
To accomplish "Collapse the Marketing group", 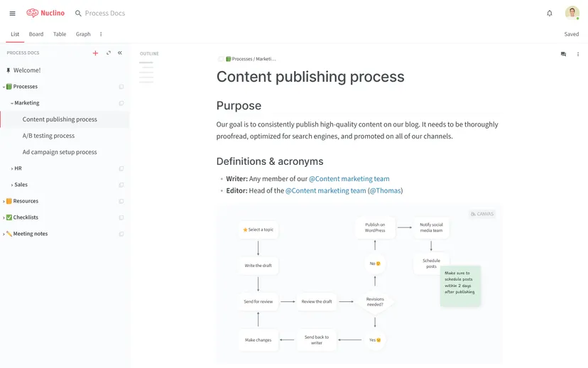I will pos(12,103).
